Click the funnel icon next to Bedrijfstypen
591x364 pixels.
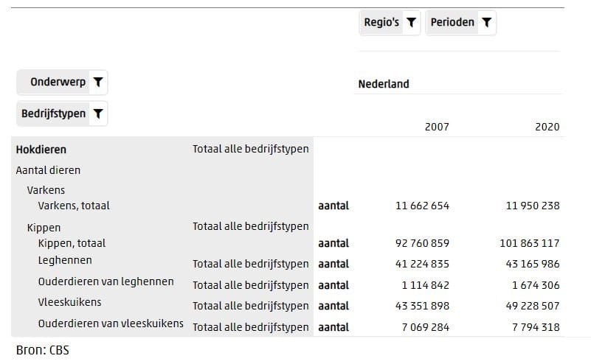pyautogui.click(x=98, y=114)
